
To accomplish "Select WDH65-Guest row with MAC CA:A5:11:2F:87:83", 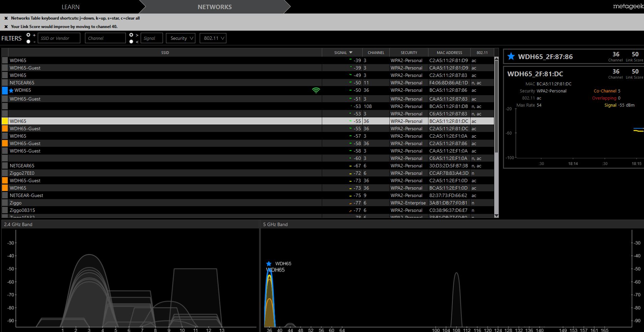I will pyautogui.click(x=248, y=99).
